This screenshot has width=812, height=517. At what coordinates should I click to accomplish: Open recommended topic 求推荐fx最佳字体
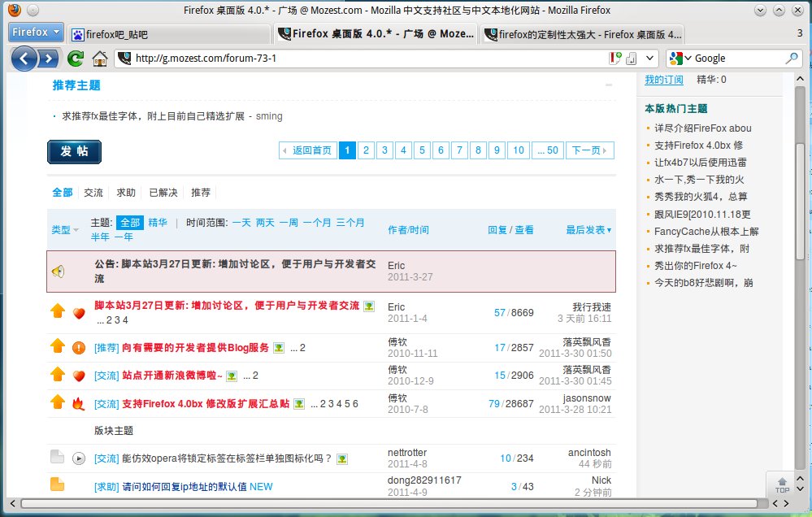[154, 116]
